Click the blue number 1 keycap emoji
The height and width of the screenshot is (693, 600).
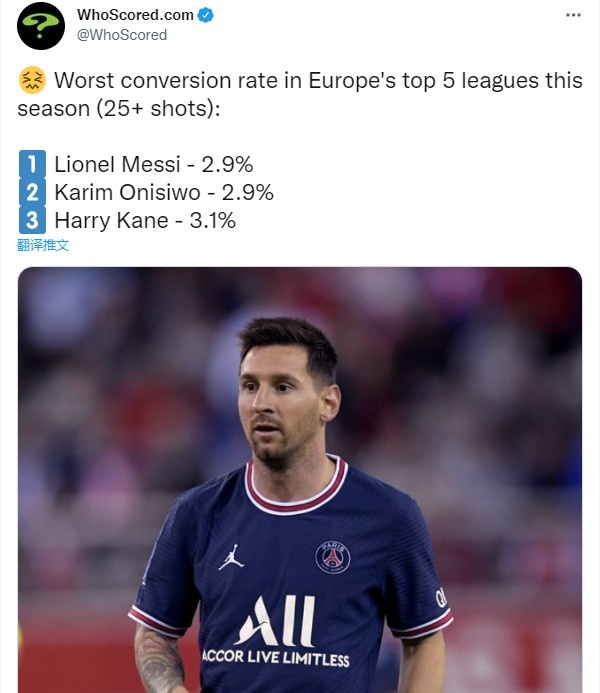(32, 164)
